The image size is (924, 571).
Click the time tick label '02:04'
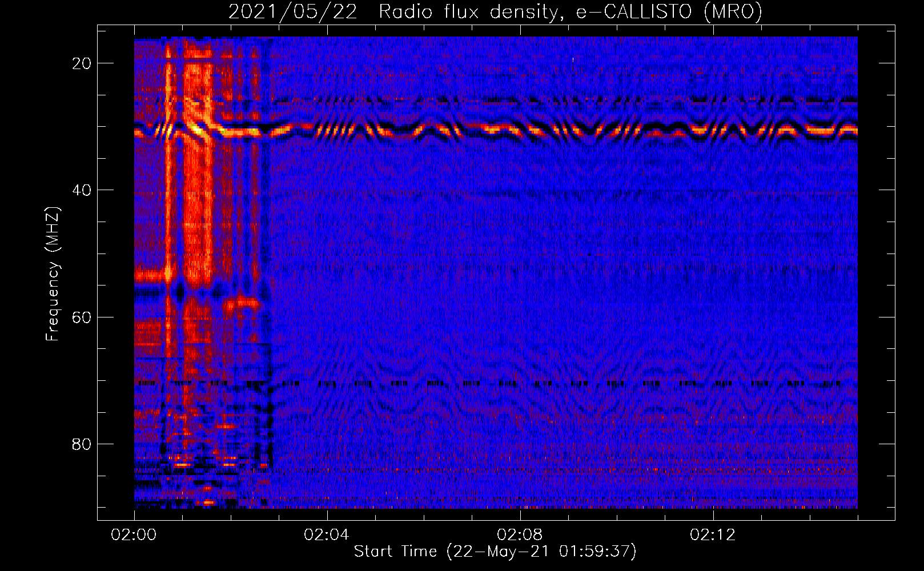[x=327, y=535]
